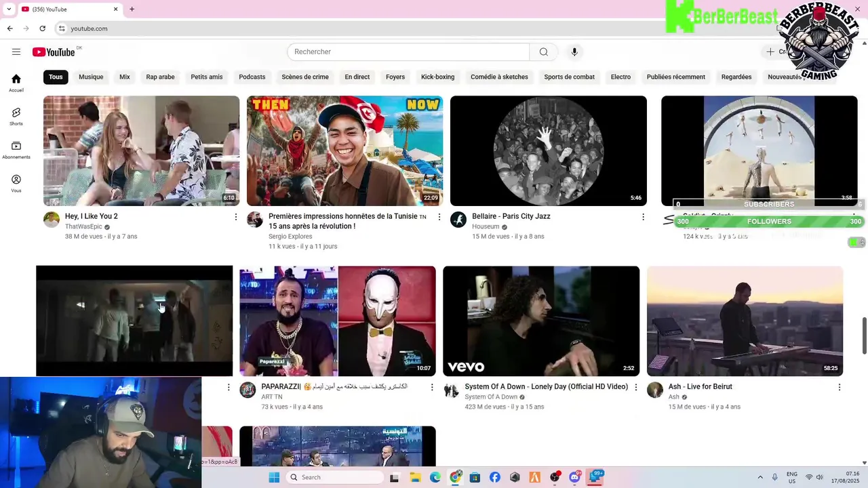The image size is (868, 488).
Task: Select the Comédie à sketches chip
Action: (499, 77)
